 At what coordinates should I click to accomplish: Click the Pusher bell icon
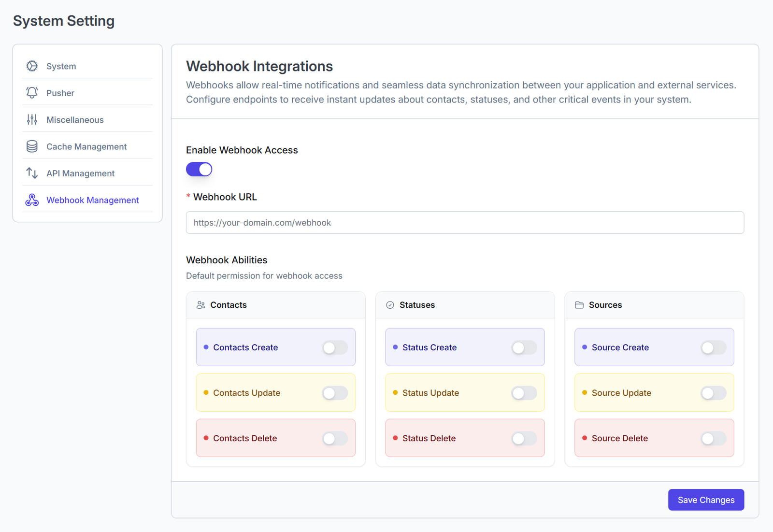pos(32,93)
